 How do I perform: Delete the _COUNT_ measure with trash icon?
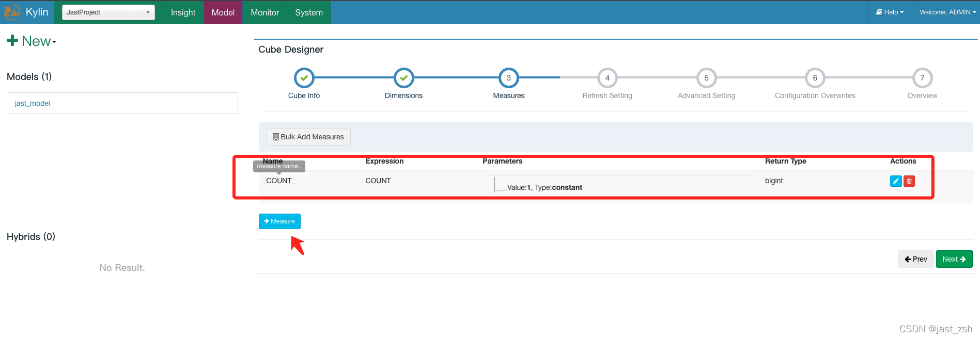pos(909,181)
